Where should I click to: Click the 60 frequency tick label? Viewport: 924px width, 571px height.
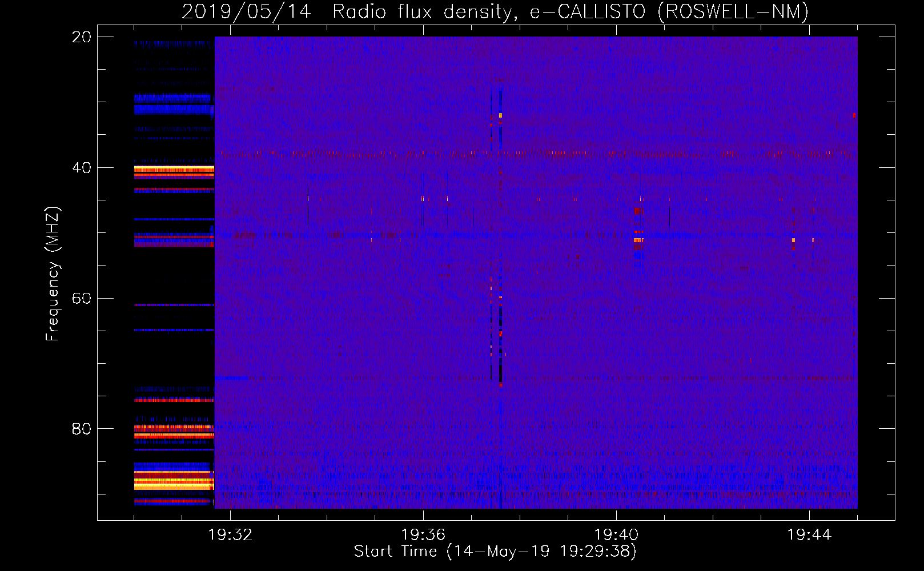[x=82, y=299]
